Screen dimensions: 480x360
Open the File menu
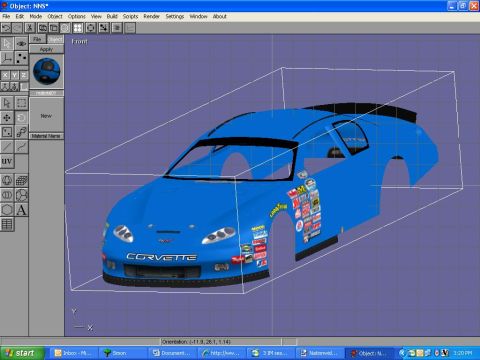[x=6, y=16]
